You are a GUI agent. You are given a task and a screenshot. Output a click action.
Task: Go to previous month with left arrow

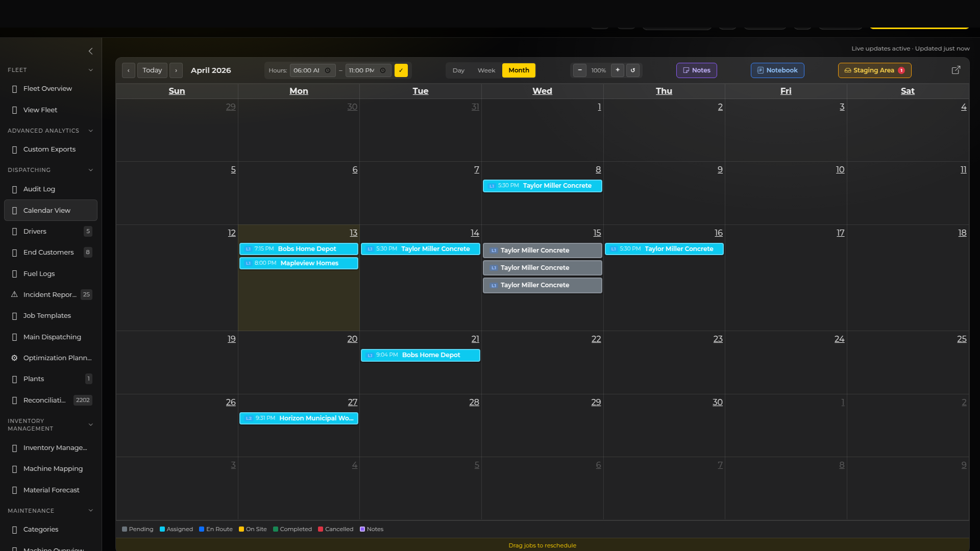(128, 70)
